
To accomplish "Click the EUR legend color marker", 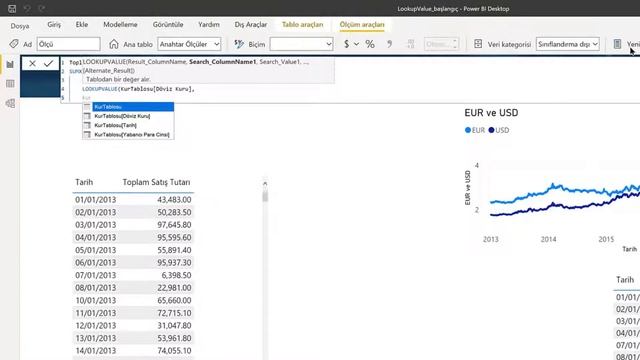I will pos(468,130).
